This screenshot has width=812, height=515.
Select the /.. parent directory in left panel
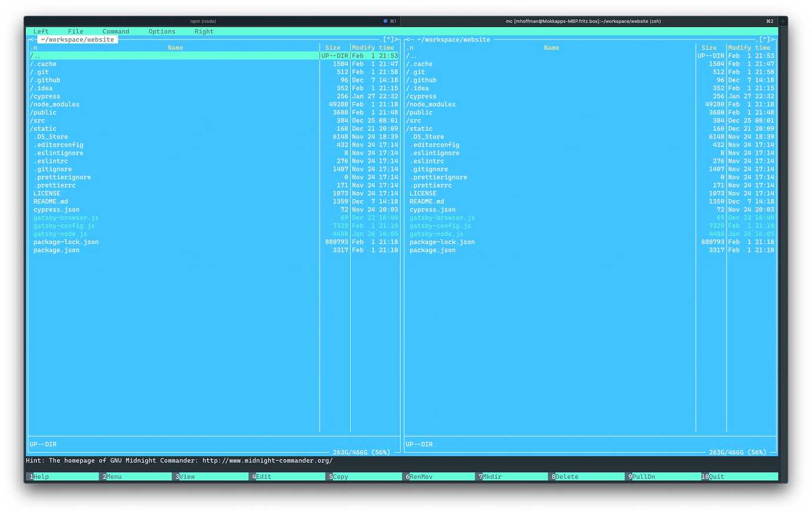[x=214, y=56]
